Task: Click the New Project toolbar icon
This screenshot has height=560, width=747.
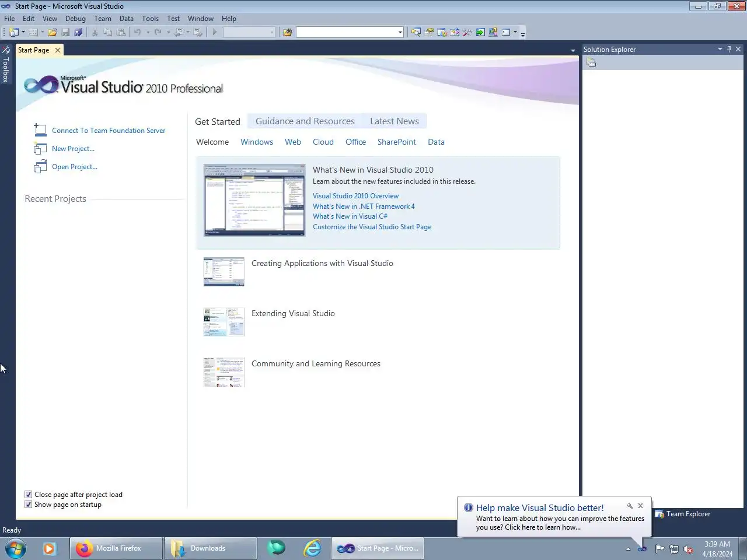Action: (x=13, y=32)
